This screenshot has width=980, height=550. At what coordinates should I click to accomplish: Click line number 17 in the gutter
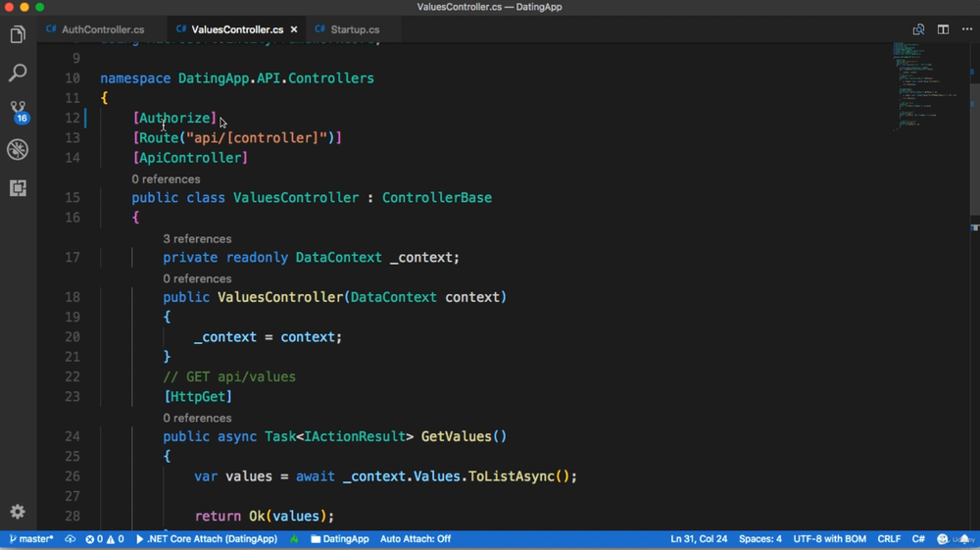73,258
